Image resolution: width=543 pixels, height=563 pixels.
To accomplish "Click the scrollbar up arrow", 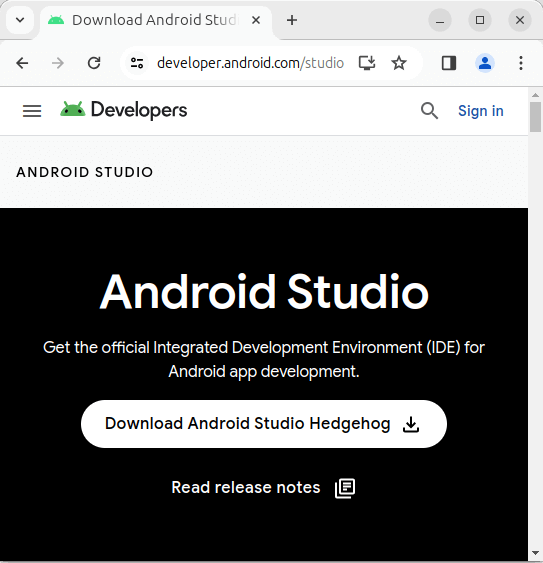I will pos(535,95).
